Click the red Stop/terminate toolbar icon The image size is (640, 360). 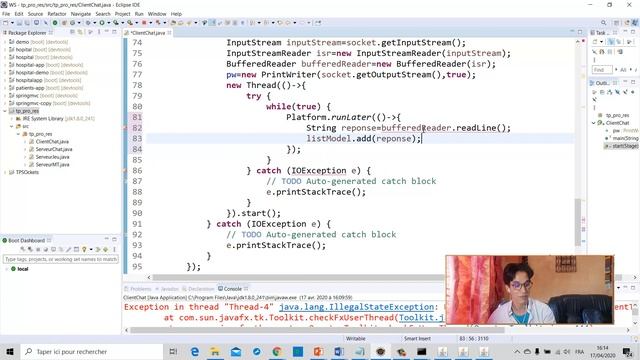[144, 23]
